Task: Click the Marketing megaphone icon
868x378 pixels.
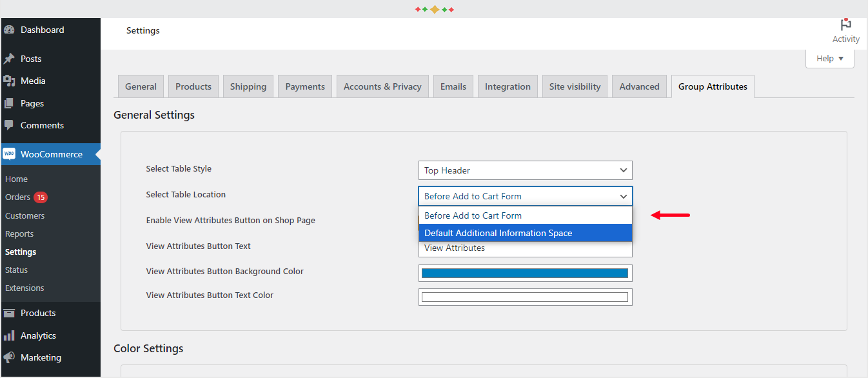Action: tap(10, 357)
